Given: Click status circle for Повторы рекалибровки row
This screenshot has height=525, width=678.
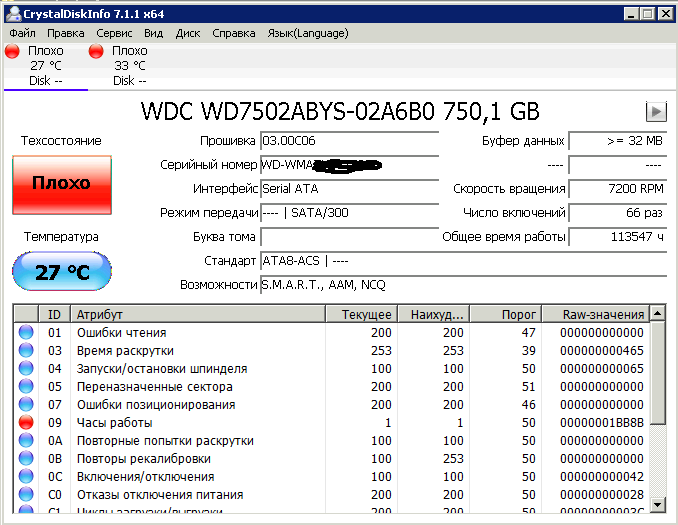Looking at the screenshot, I should coord(26,458).
